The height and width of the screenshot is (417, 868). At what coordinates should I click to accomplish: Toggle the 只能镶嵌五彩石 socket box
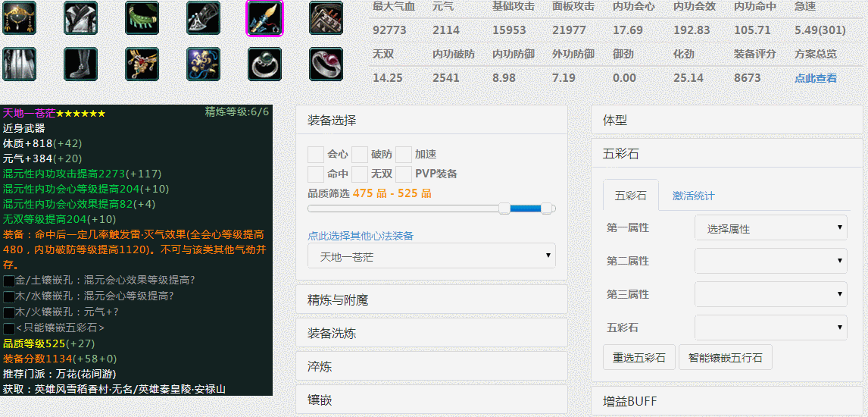pyautogui.click(x=8, y=328)
